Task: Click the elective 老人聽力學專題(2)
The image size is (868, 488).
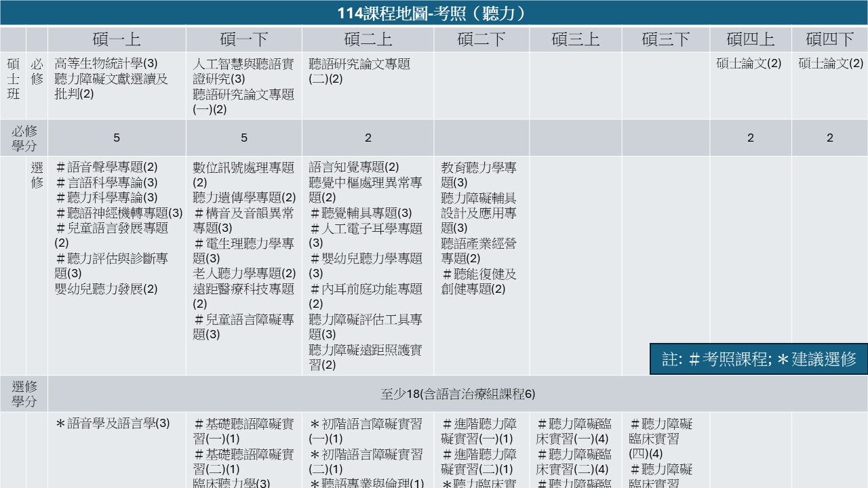Action: point(244,273)
